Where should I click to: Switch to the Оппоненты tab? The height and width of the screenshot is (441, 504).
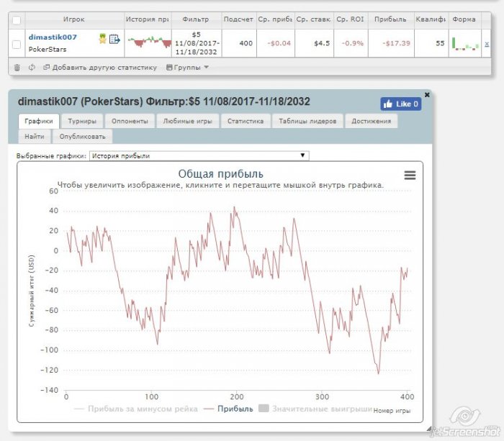click(x=130, y=121)
